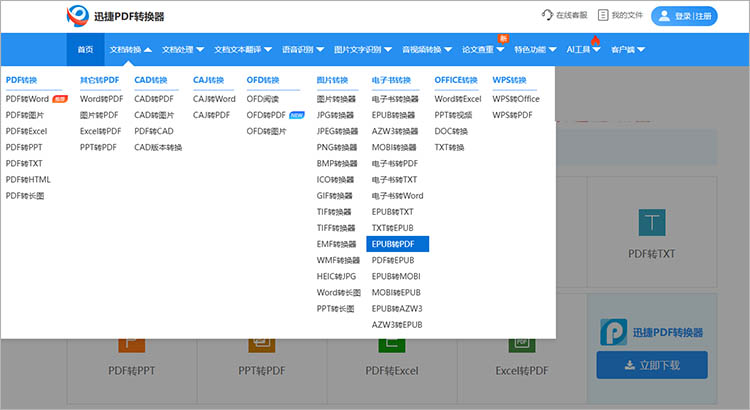The image size is (750, 410).
Task: Select JPG转换器 menu item
Action: [x=335, y=115]
